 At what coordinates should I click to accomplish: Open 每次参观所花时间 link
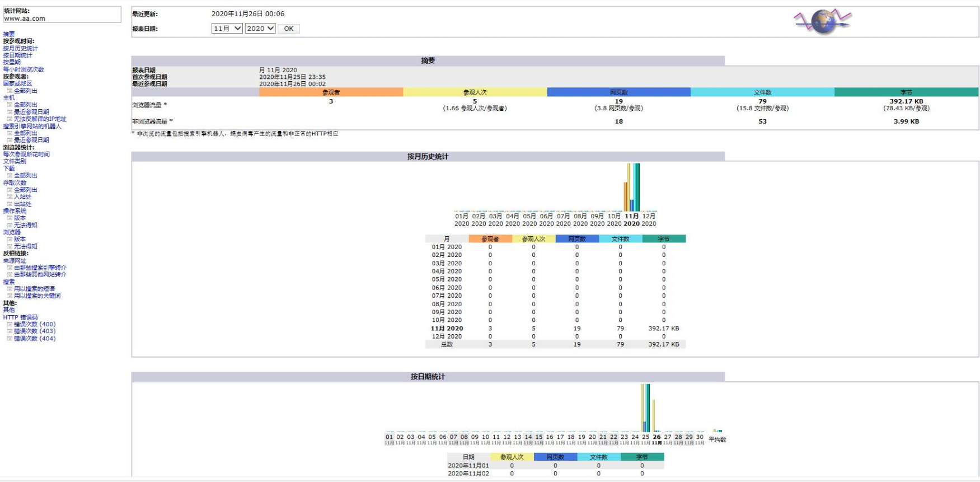(x=26, y=155)
